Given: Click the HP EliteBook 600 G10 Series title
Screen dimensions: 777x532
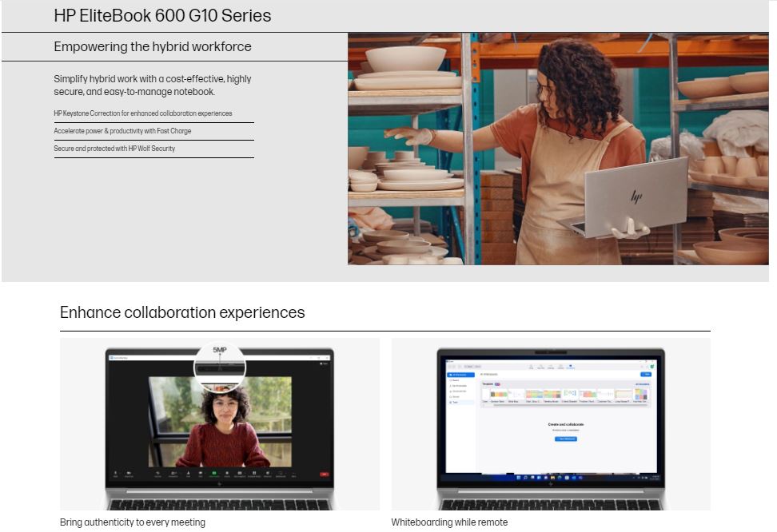Looking at the screenshot, I should pyautogui.click(x=162, y=15).
